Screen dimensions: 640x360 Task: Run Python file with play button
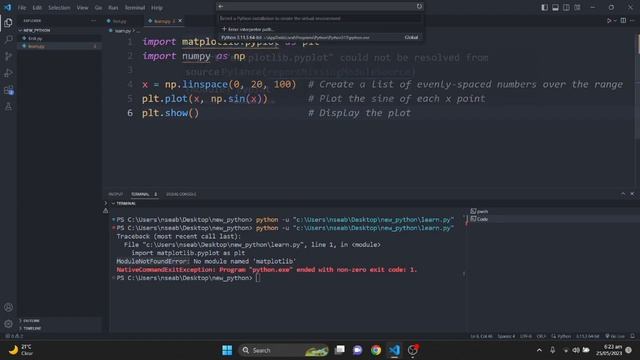pos(609,20)
